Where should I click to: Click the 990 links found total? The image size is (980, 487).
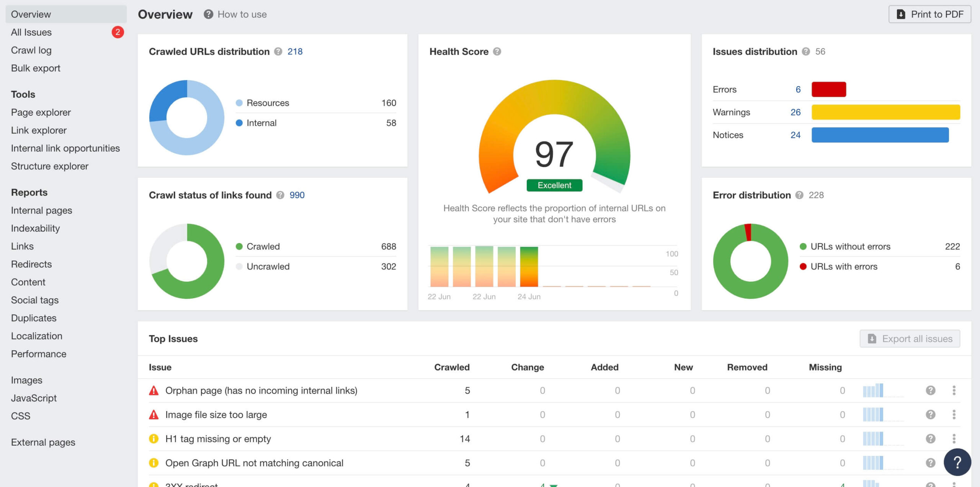pyautogui.click(x=297, y=195)
